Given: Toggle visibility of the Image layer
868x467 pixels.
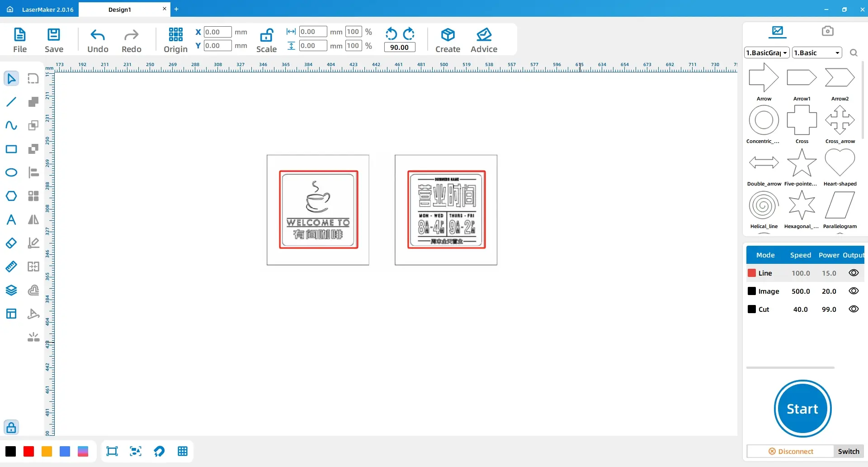Looking at the screenshot, I should click(x=854, y=291).
